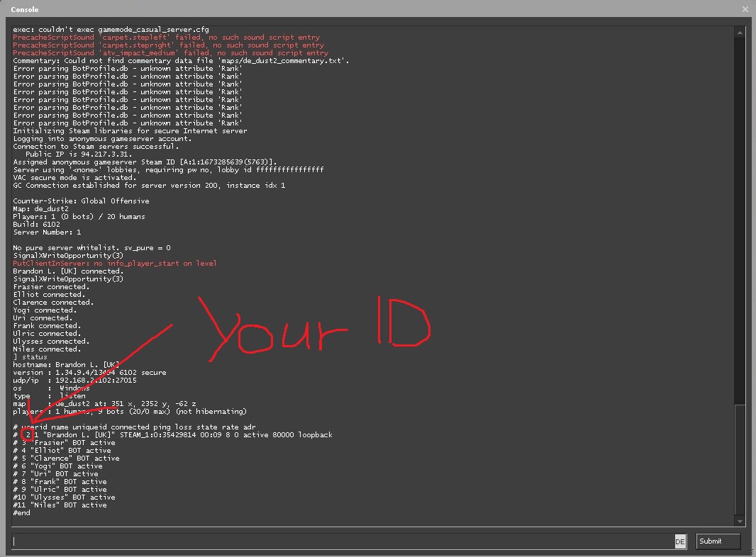This screenshot has width=756, height=557.
Task: Click "Players: 1 (0 bots) / 20 humans"
Action: (79, 216)
